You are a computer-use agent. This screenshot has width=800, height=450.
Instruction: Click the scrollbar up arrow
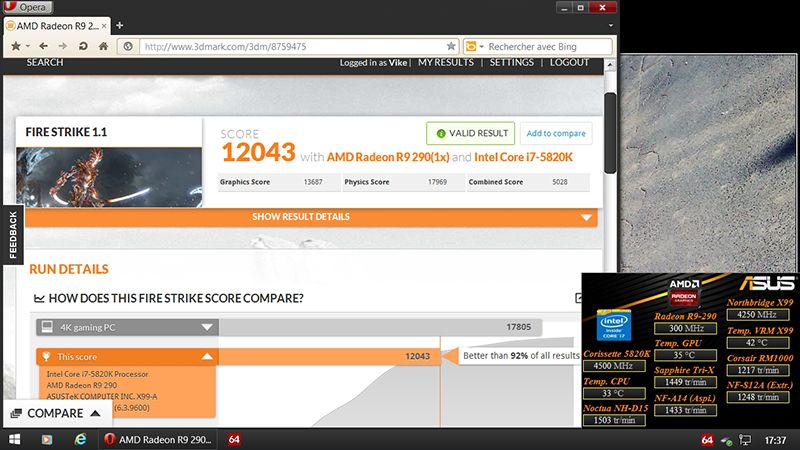pos(610,65)
